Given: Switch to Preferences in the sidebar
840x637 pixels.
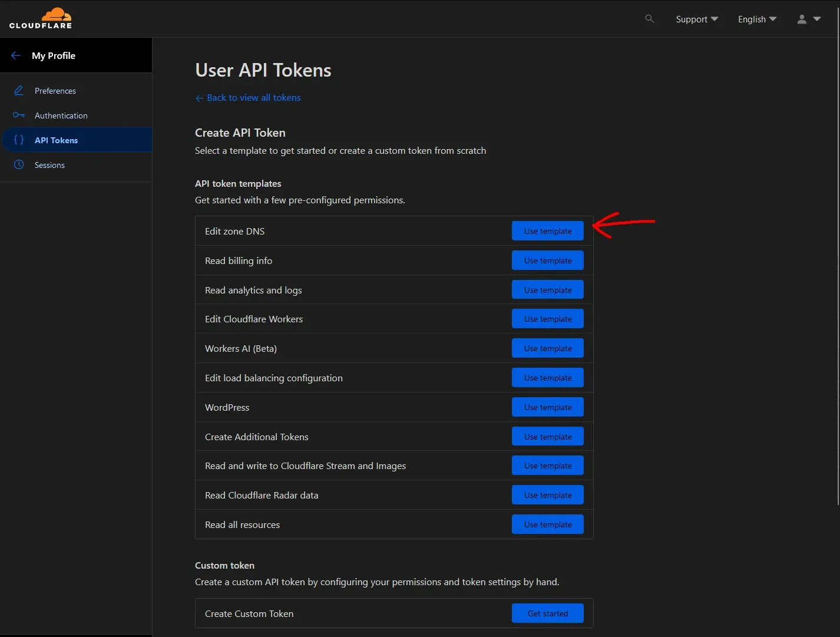Looking at the screenshot, I should click(x=55, y=90).
